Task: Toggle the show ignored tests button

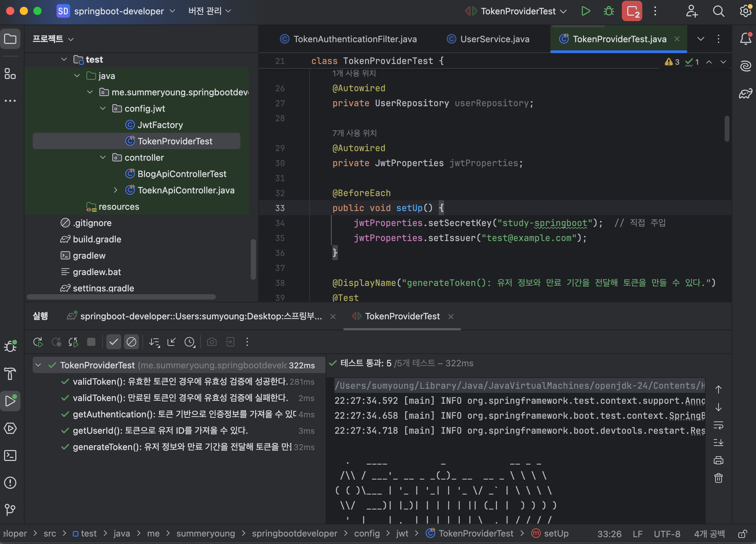Action: 131,342
